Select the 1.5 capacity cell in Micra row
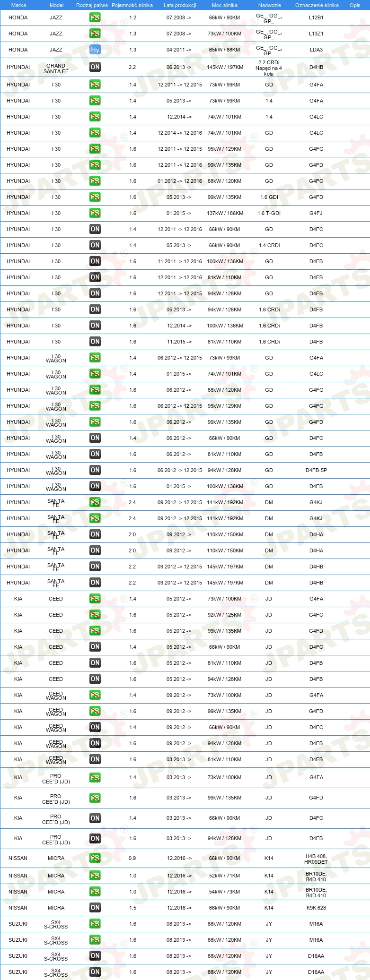Screen dimensions: 370x980 (x=132, y=908)
